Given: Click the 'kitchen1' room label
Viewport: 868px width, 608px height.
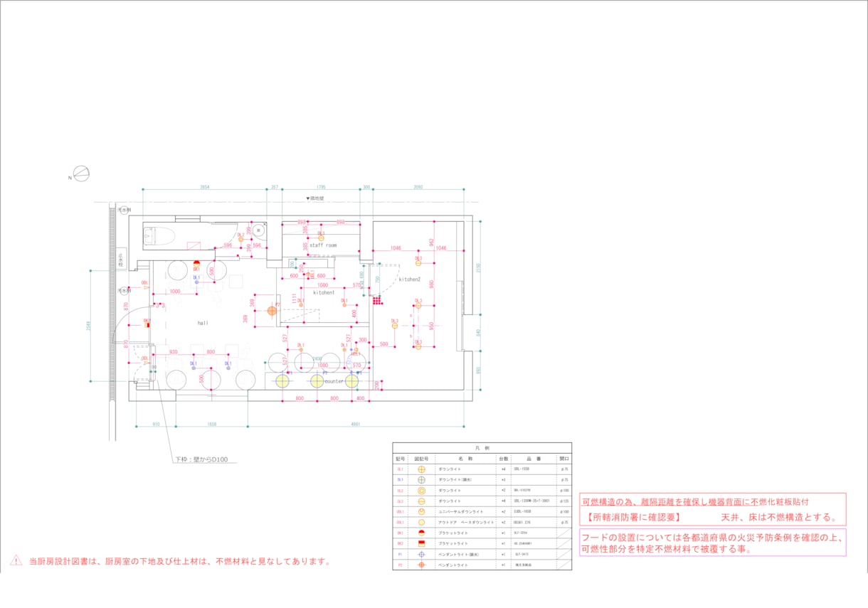Looking at the screenshot, I should coord(324,292).
